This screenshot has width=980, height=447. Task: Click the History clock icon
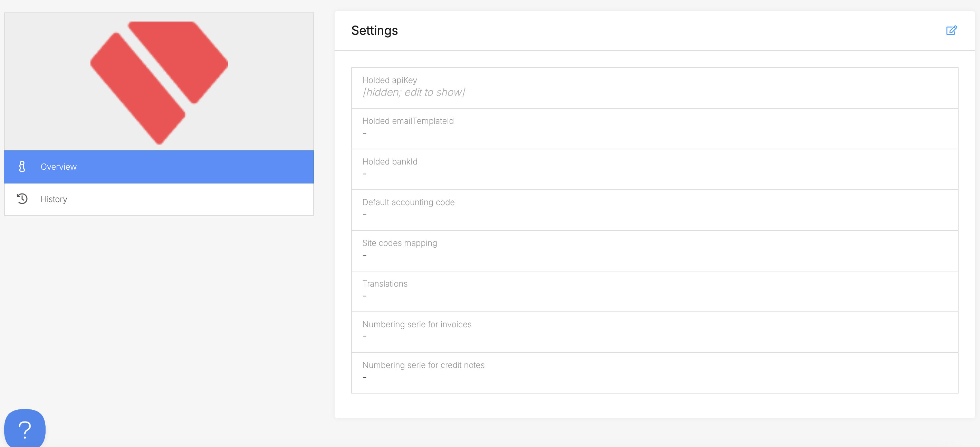(22, 199)
